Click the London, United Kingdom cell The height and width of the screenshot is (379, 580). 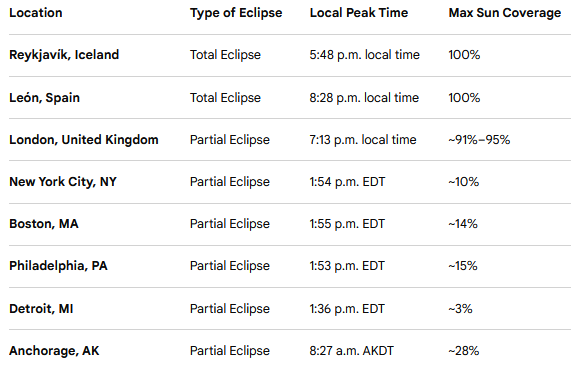click(x=84, y=140)
